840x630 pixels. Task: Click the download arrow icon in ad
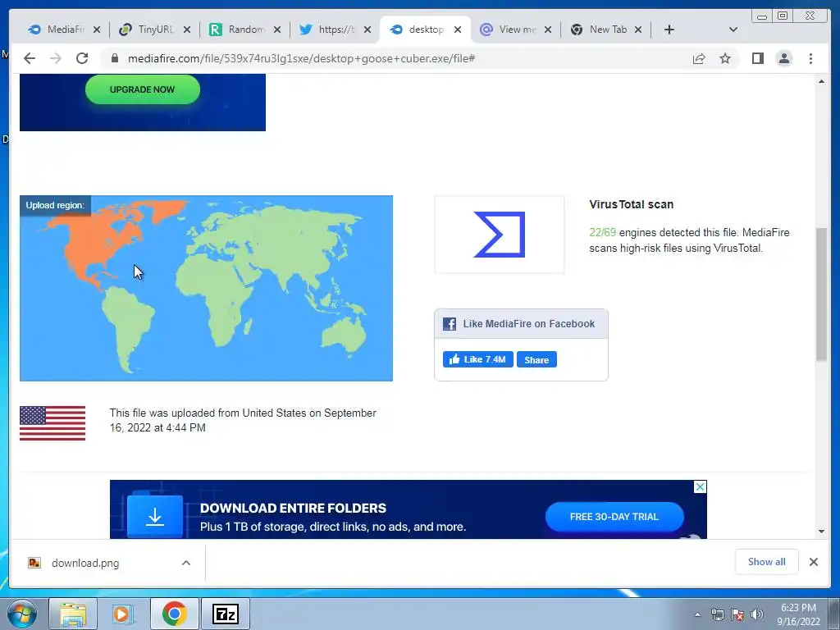155,517
